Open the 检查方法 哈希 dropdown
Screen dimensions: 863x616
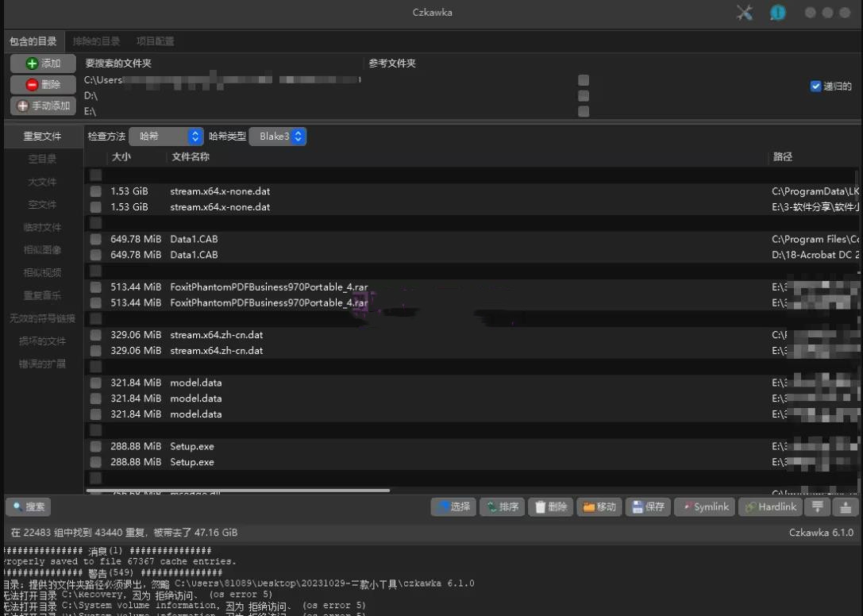point(166,137)
